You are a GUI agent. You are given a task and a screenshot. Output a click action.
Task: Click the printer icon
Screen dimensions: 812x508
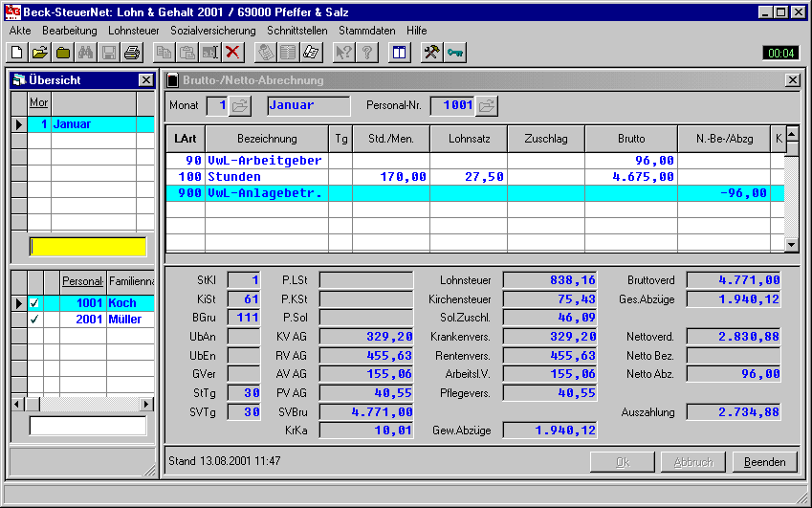pos(132,53)
